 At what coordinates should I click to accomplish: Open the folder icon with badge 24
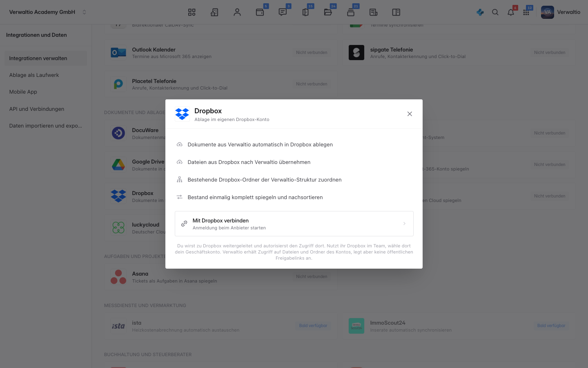pyautogui.click(x=328, y=12)
